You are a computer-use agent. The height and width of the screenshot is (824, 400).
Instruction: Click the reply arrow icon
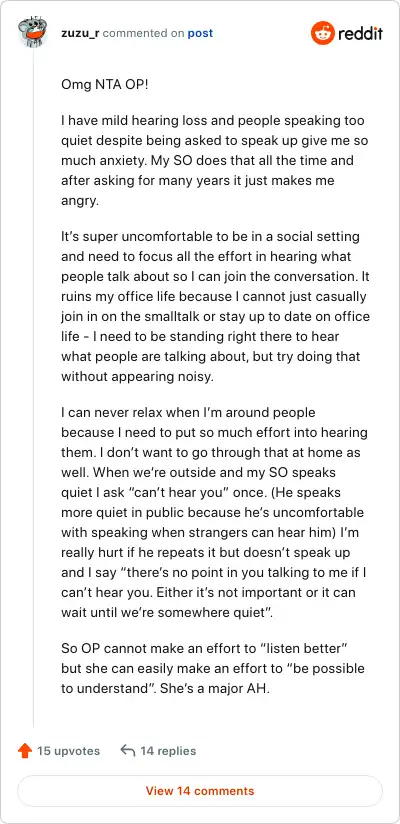tap(128, 750)
